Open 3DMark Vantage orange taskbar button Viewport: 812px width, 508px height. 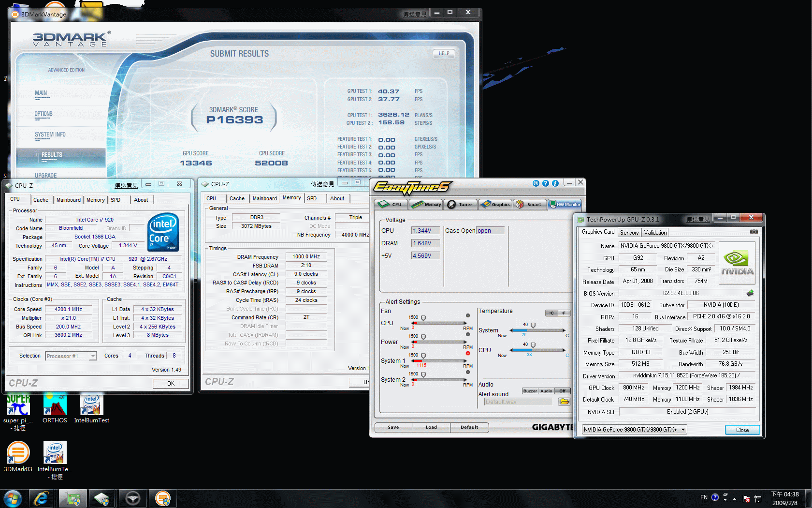[x=163, y=498]
